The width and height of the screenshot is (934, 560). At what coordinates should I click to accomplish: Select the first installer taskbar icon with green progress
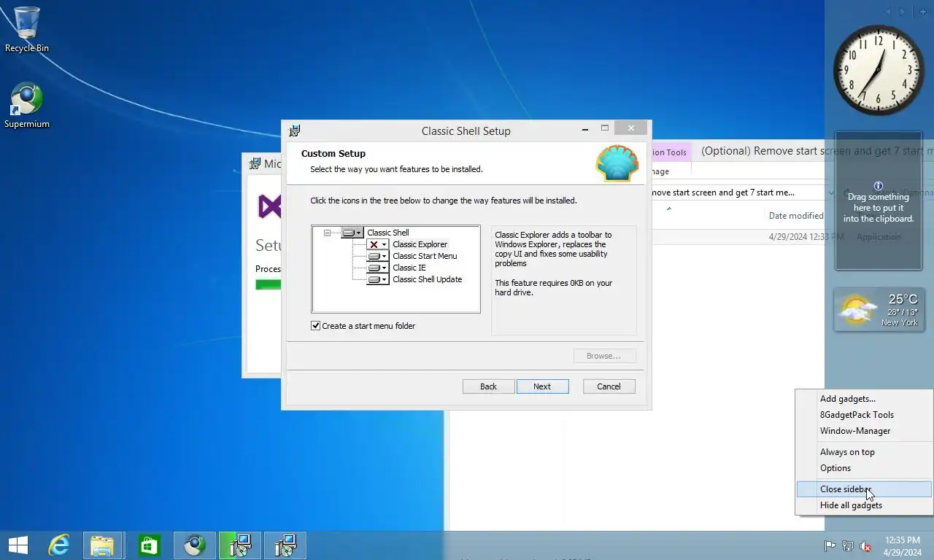point(240,545)
